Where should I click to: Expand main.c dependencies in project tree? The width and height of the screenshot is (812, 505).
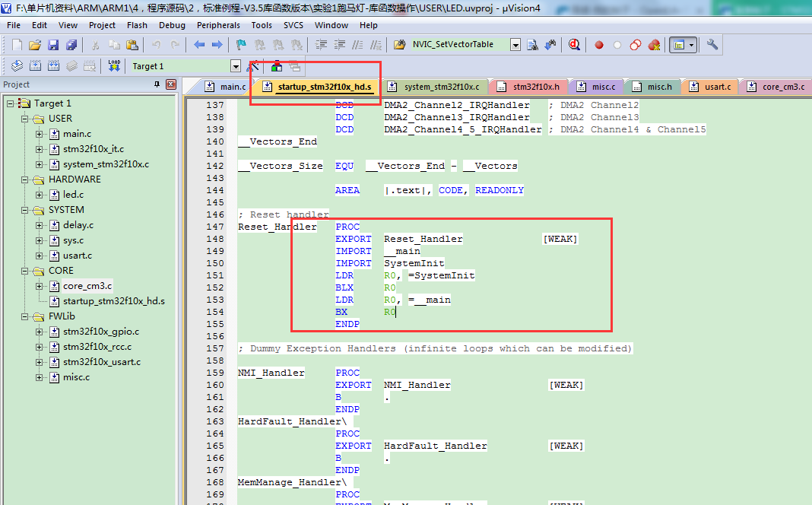[39, 134]
